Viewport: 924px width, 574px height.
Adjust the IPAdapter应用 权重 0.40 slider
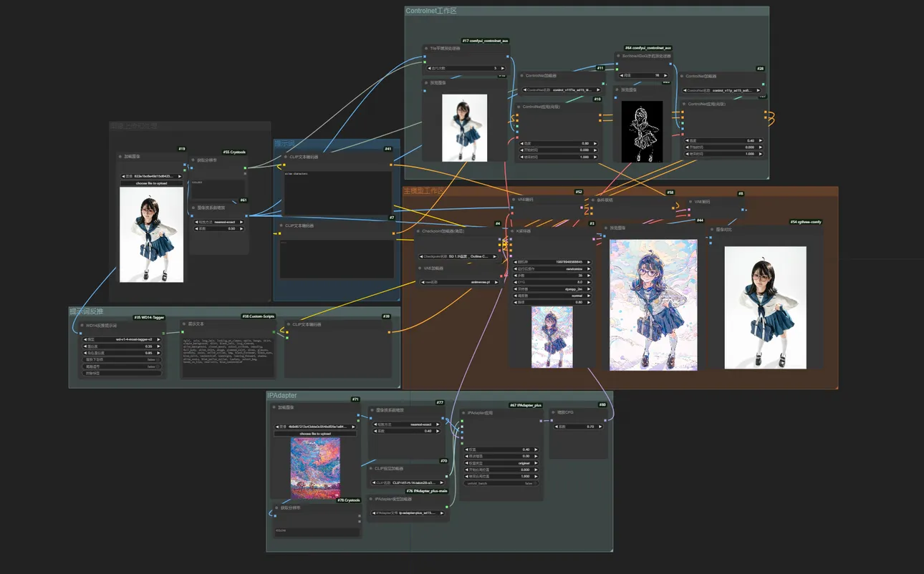coord(501,449)
